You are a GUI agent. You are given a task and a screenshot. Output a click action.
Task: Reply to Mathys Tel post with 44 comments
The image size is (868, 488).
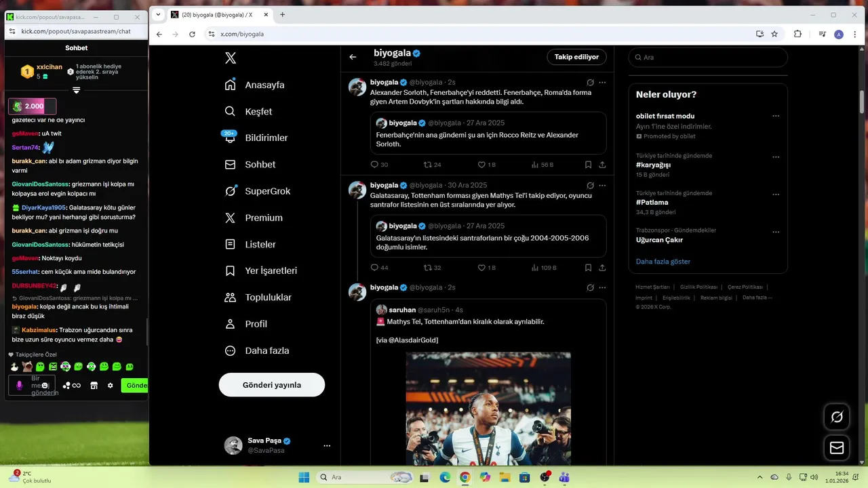380,268
